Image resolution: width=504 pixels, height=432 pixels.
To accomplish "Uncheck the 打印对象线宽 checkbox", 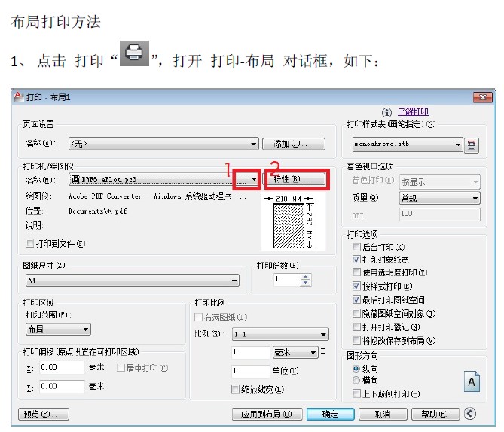I will 356,259.
